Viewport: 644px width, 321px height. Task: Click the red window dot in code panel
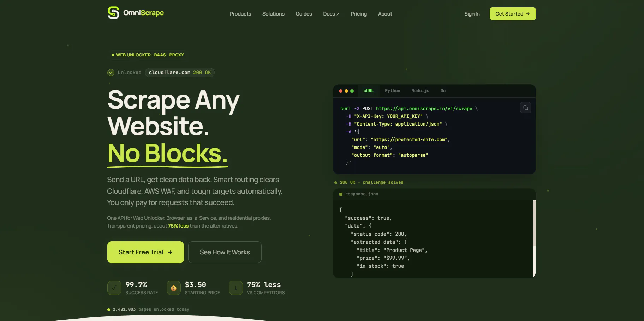[x=341, y=91]
